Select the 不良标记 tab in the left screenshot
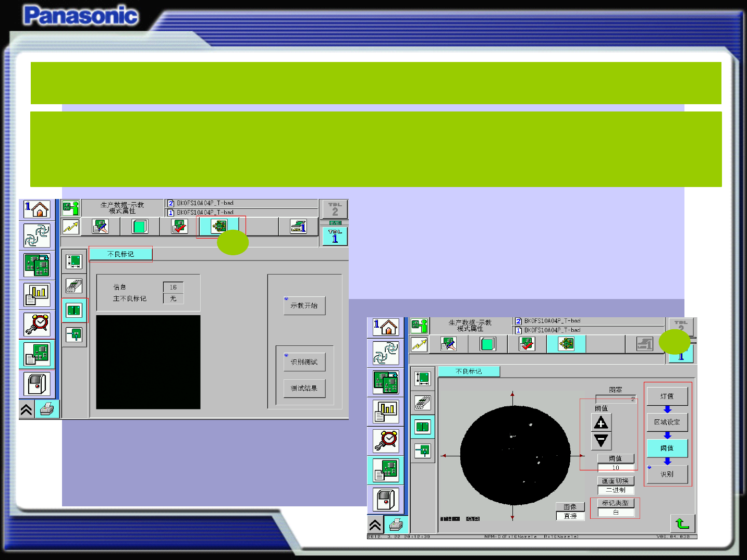This screenshot has height=560, width=747. [x=120, y=254]
